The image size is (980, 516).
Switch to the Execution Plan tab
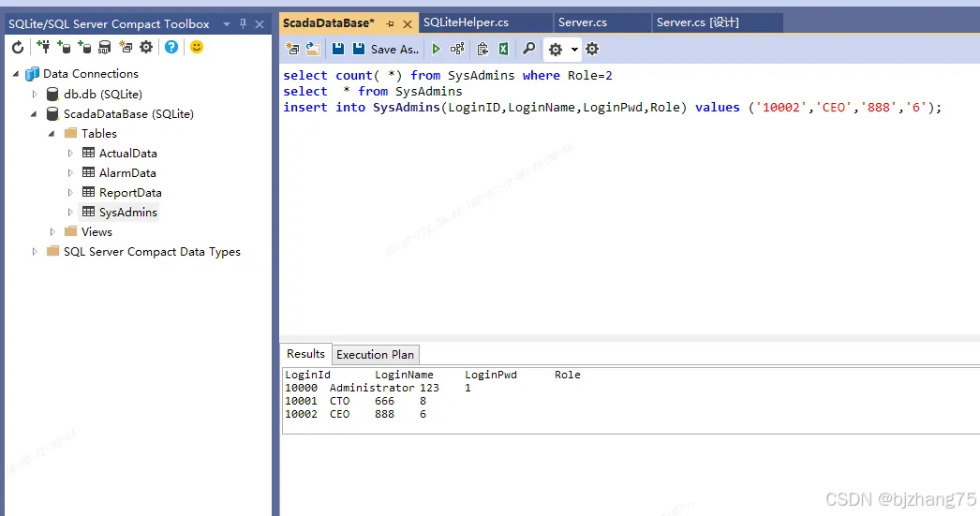(x=375, y=354)
